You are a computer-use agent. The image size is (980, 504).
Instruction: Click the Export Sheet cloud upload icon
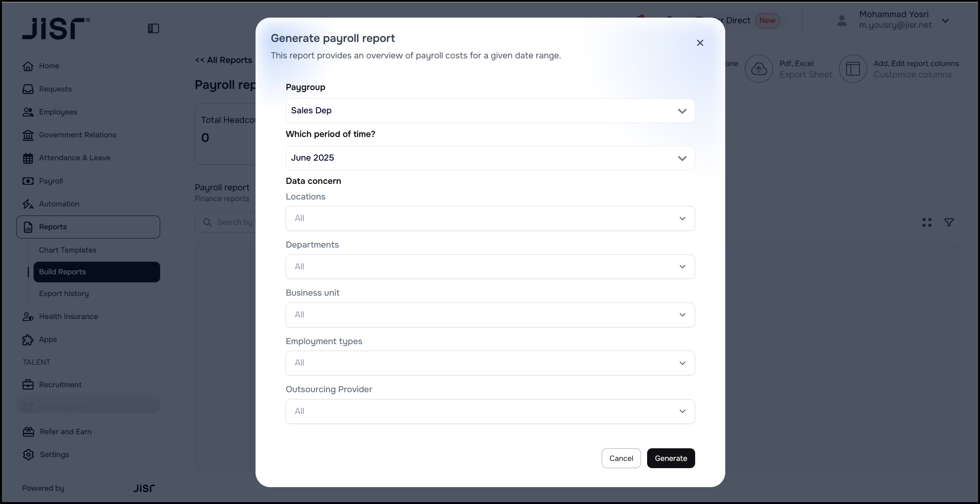coord(758,69)
